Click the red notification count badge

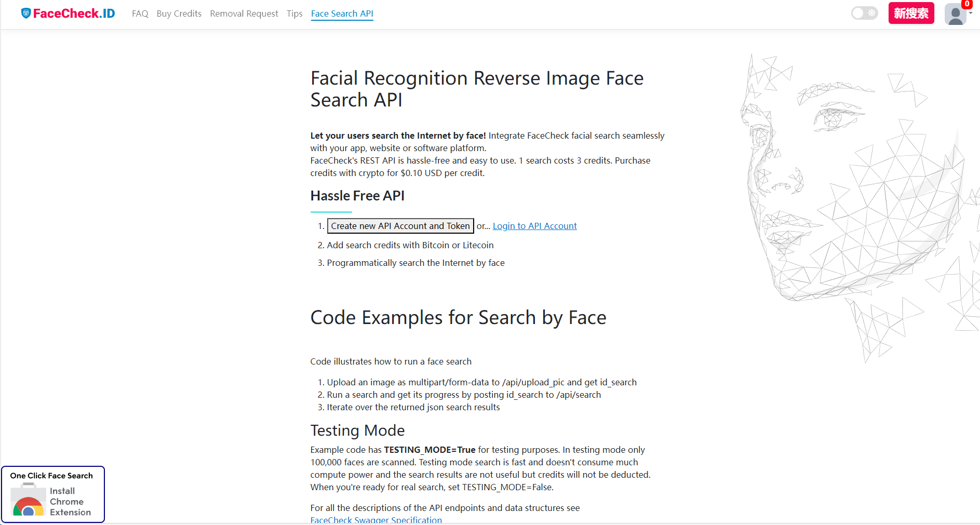pos(966,4)
